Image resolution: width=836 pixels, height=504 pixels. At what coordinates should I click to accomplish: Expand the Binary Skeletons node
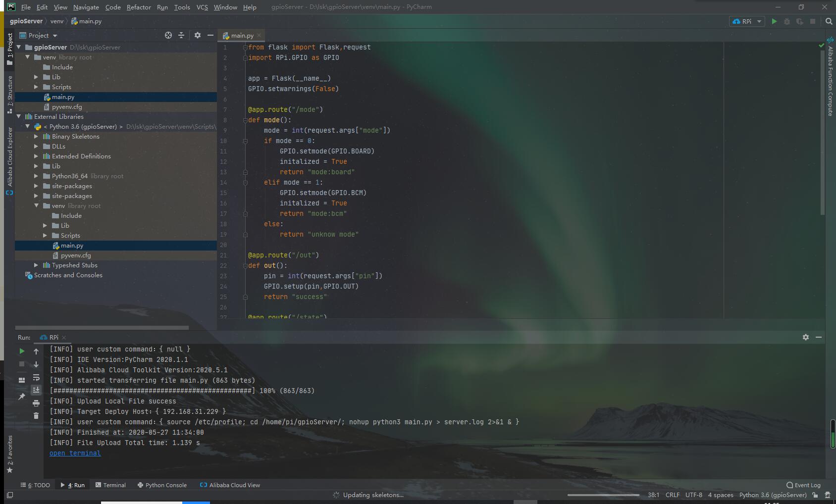pos(36,136)
